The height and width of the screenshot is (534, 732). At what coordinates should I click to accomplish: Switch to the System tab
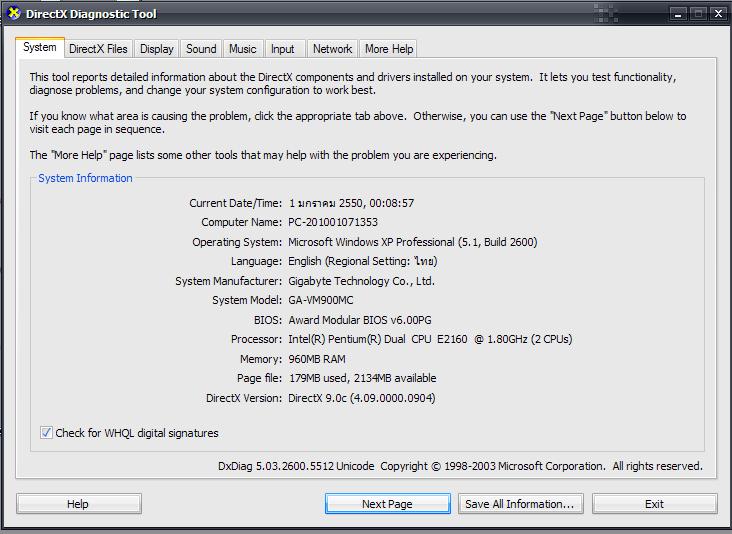pyautogui.click(x=40, y=48)
